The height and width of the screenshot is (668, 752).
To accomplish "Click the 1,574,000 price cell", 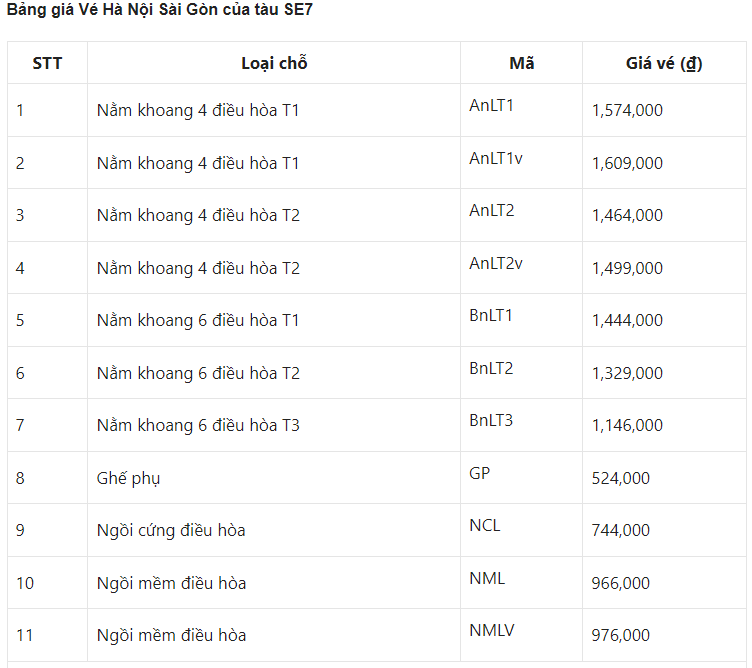I will pos(627,110).
